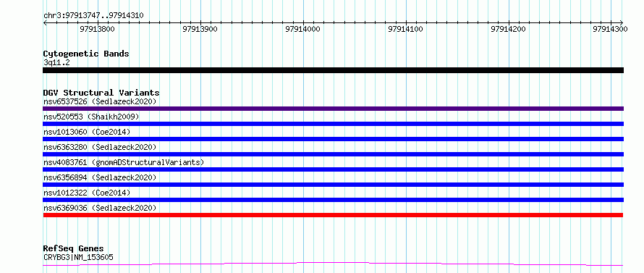This screenshot has width=644, height=273.
Task: Select the purple nsv6537526 variant bar
Action: point(333,109)
